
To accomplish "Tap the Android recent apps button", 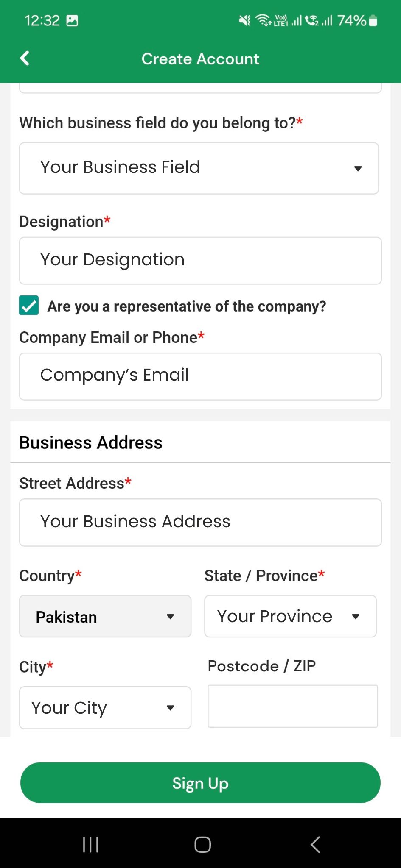I will pos(90,844).
